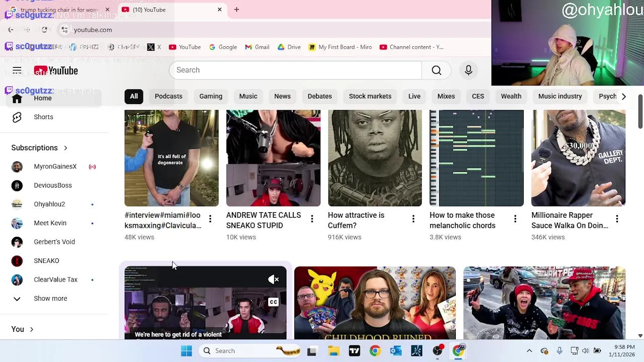This screenshot has height=362, width=644.
Task: Toggle closed captions on video preview
Action: 273,302
